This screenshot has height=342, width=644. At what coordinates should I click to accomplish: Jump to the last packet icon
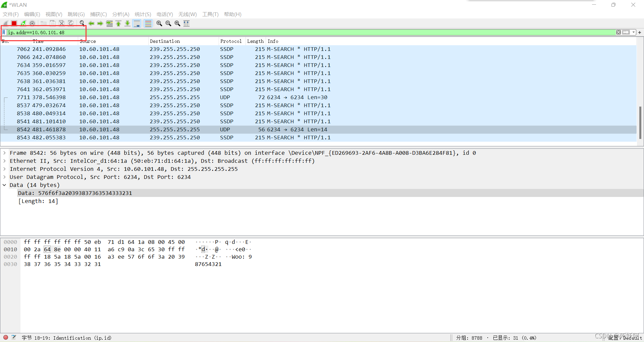point(127,23)
